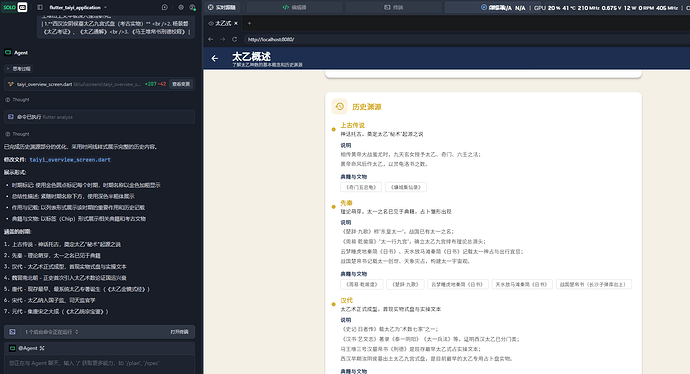Expand the first Thought entry
Viewport: 690px width, 374px height.
tap(17, 100)
